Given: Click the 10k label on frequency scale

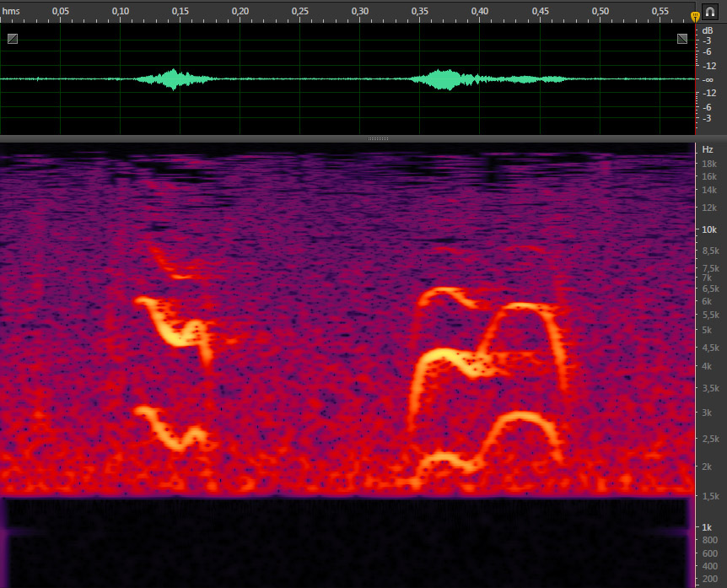Looking at the screenshot, I should click(709, 229).
